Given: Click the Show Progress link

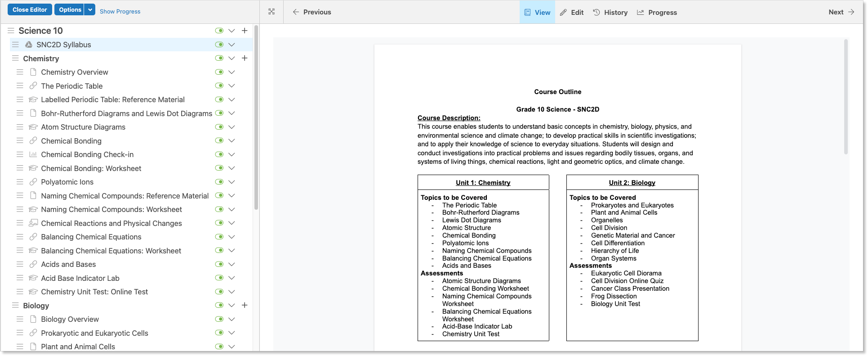Looking at the screenshot, I should pyautogui.click(x=120, y=11).
